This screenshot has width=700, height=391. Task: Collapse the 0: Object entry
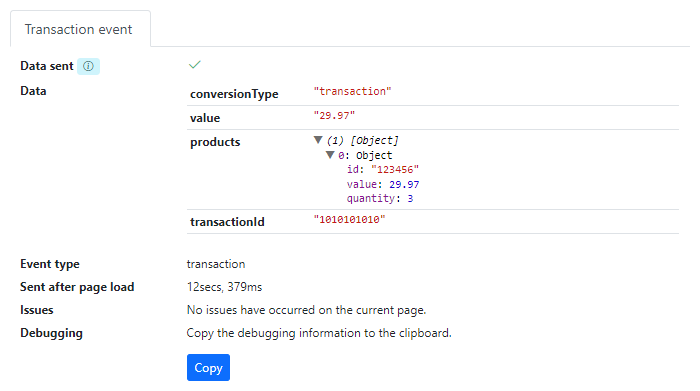tap(330, 155)
